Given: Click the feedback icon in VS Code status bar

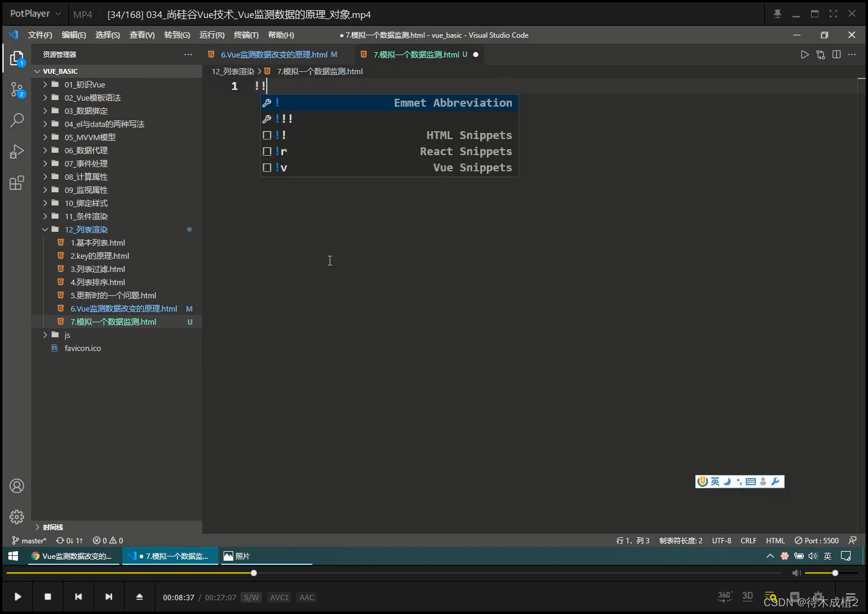Looking at the screenshot, I should point(852,540).
